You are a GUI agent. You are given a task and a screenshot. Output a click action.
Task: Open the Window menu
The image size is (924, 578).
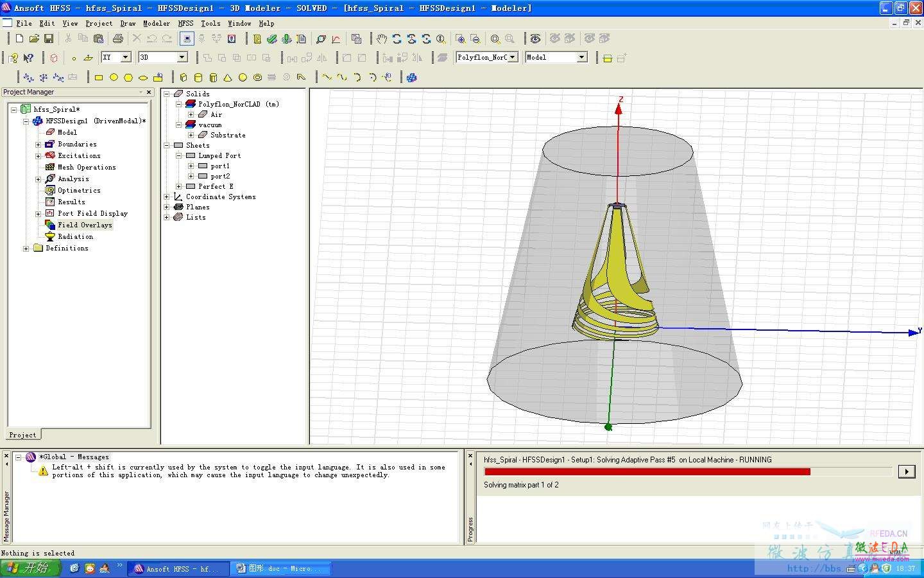(x=239, y=23)
